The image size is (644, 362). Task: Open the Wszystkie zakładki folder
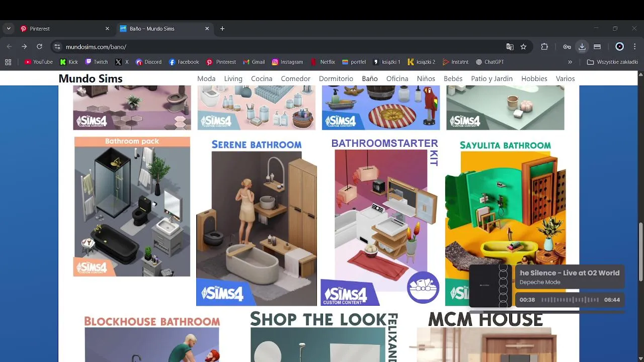[x=612, y=62]
